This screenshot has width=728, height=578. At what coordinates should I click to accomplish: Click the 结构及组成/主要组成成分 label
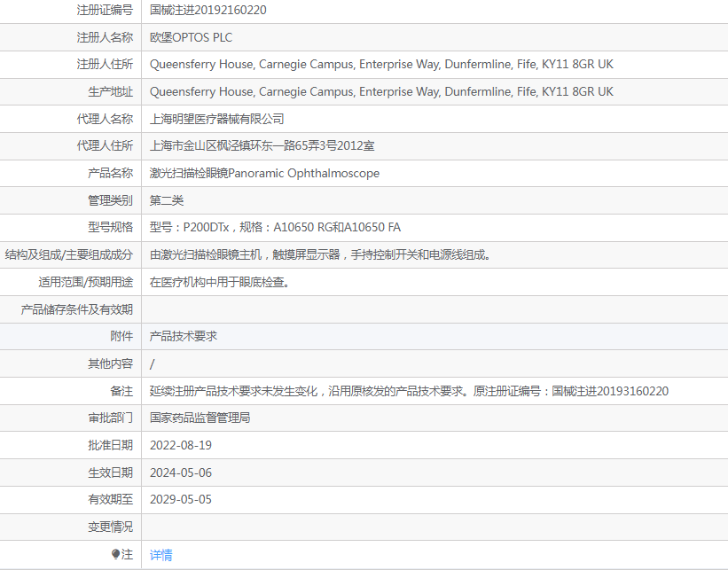coord(69,255)
